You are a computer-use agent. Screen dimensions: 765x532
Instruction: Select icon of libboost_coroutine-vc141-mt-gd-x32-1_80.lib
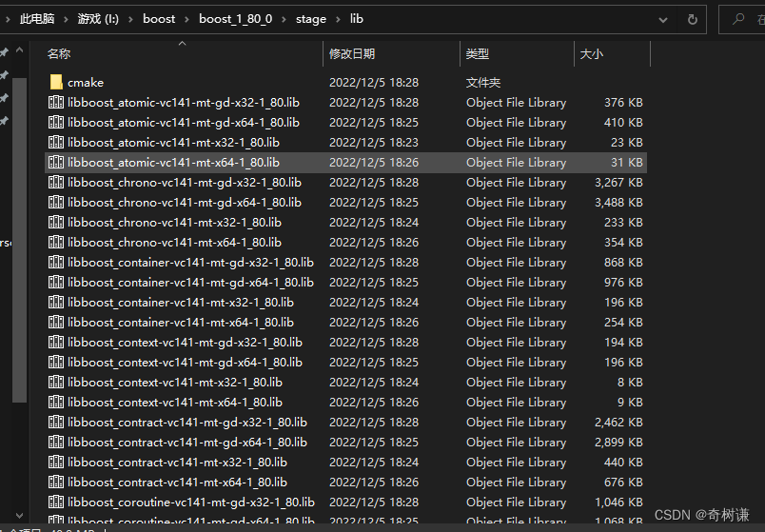coord(56,502)
